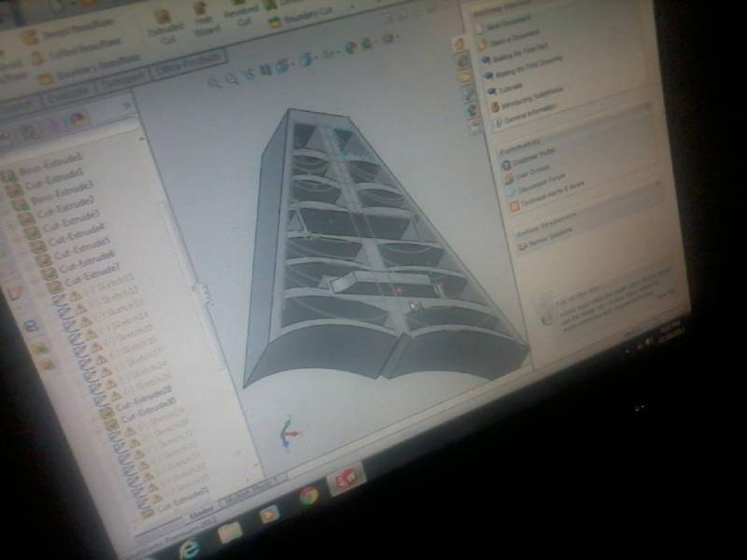Click the Zoom to Fit magnifier icon

[215, 81]
